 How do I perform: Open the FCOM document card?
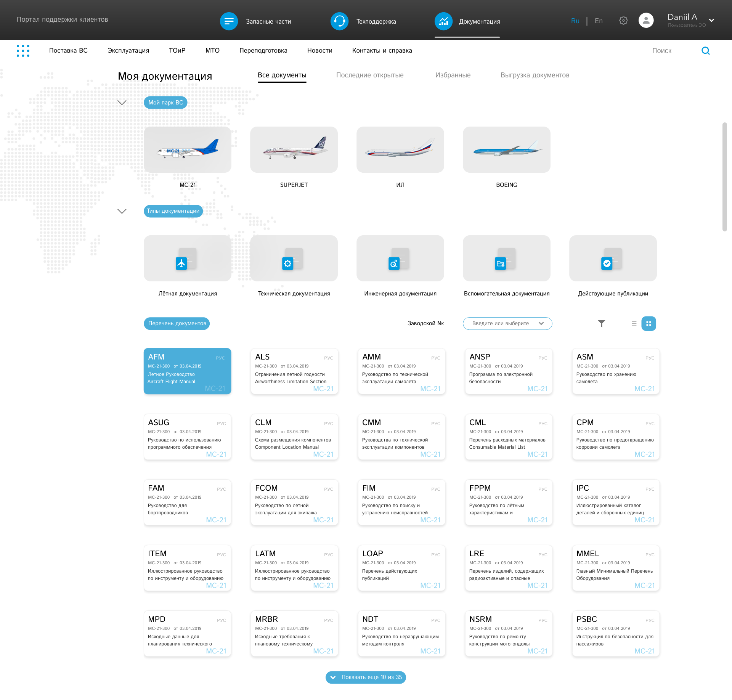click(294, 502)
